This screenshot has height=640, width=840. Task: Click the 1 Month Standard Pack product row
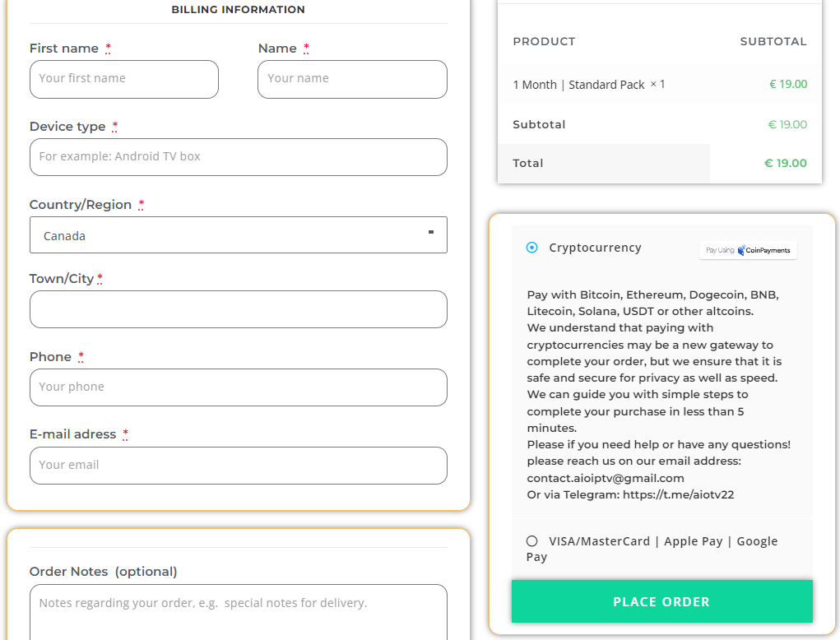pyautogui.click(x=589, y=85)
